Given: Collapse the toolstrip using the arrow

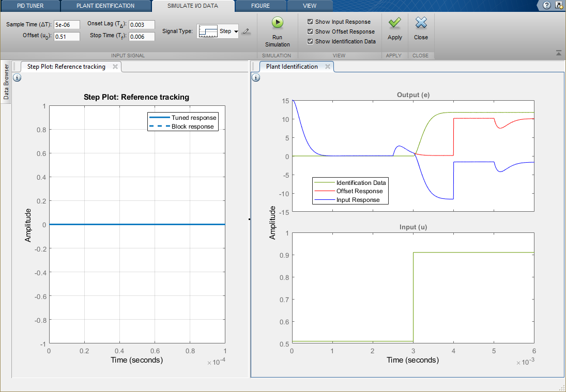Looking at the screenshot, I should coord(558,53).
